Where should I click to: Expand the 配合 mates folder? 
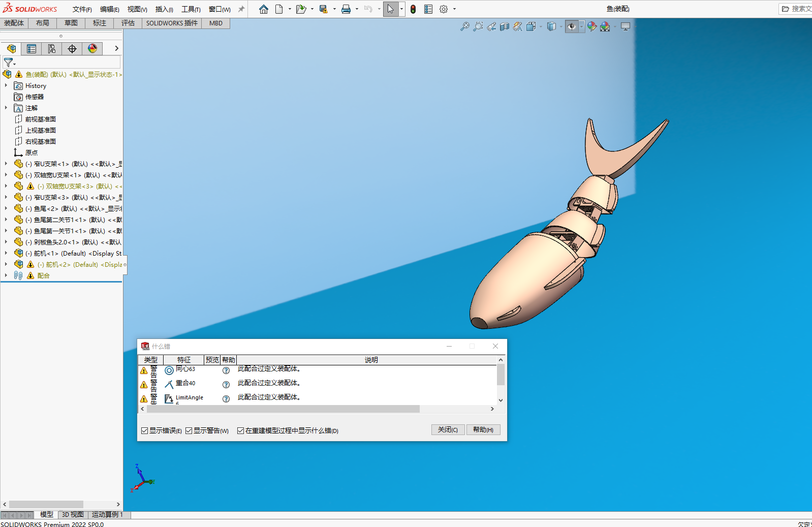[6, 275]
